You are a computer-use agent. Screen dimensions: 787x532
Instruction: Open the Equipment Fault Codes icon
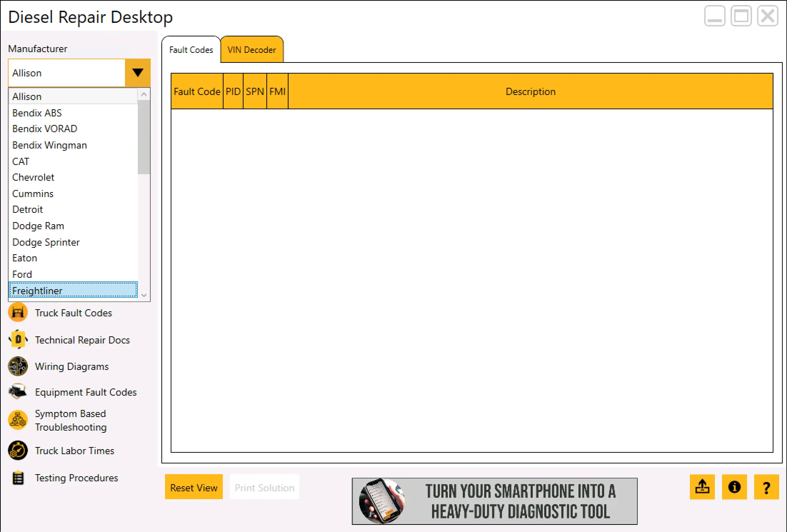point(18,392)
